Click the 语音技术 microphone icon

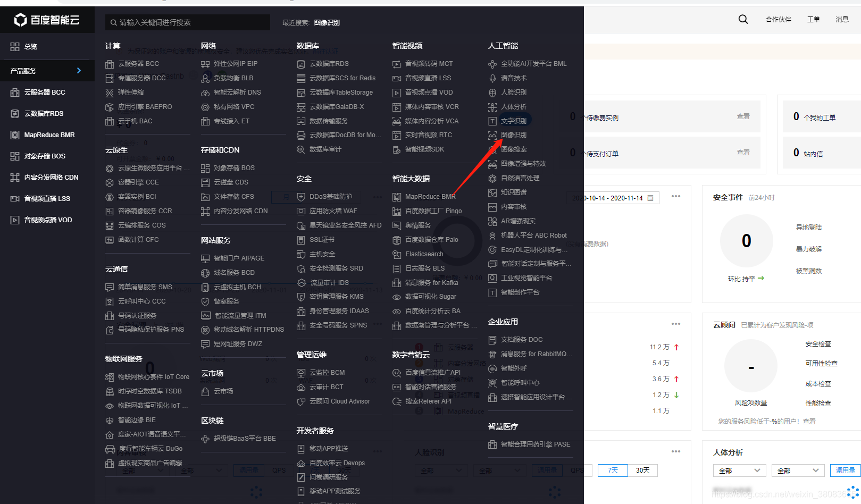[492, 78]
